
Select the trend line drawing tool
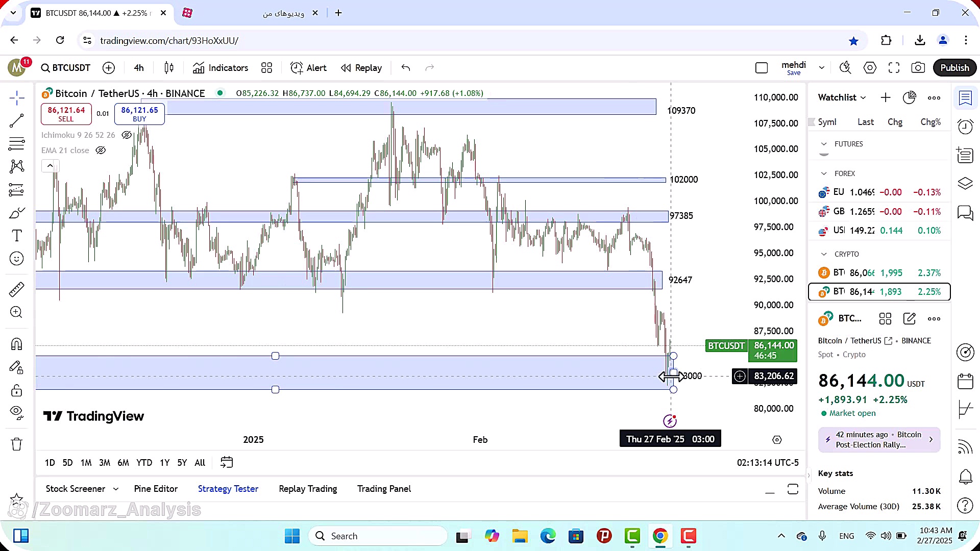tap(17, 120)
